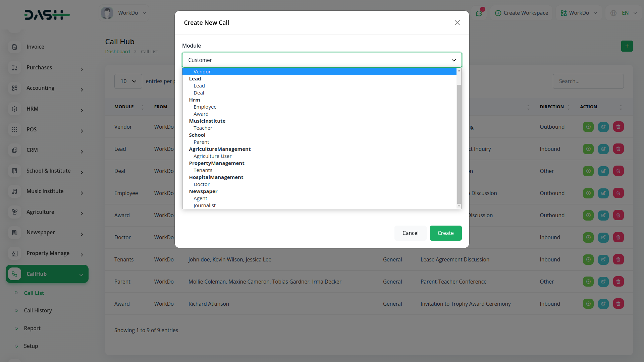
Task: Click the Invoice sidebar icon
Action: (14, 47)
